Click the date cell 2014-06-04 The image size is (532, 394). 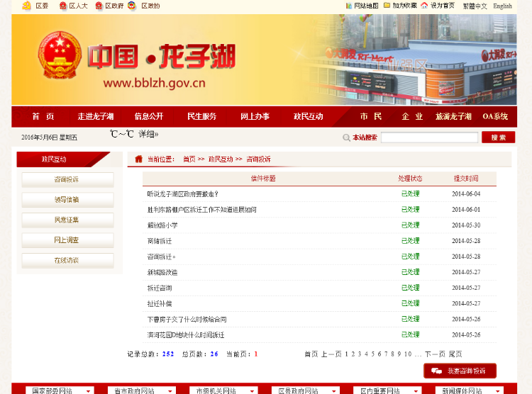466,194
